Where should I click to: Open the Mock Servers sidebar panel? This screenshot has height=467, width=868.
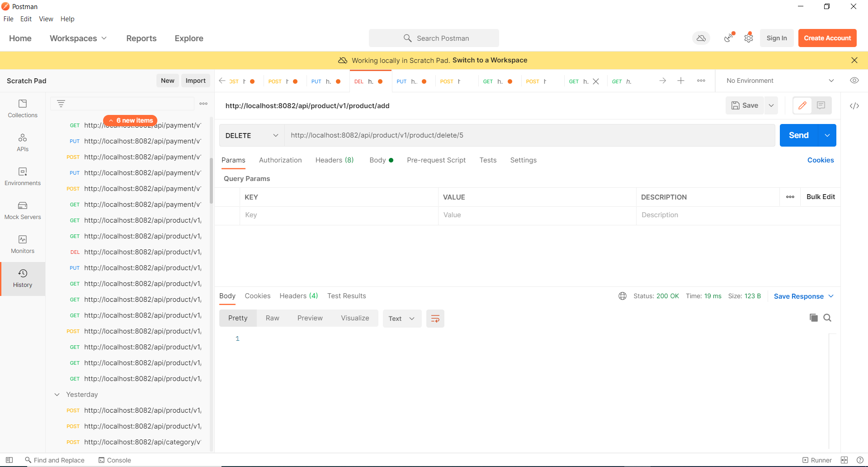coord(23,210)
